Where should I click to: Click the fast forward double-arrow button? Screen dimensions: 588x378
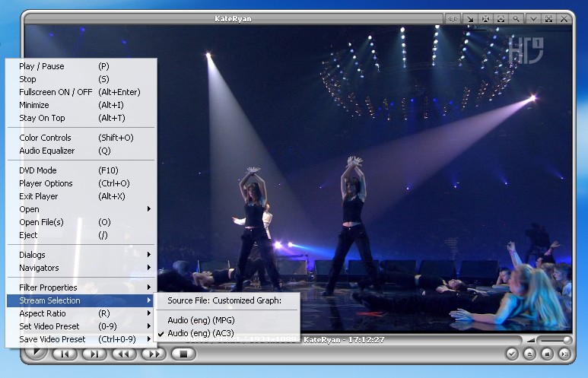click(154, 354)
